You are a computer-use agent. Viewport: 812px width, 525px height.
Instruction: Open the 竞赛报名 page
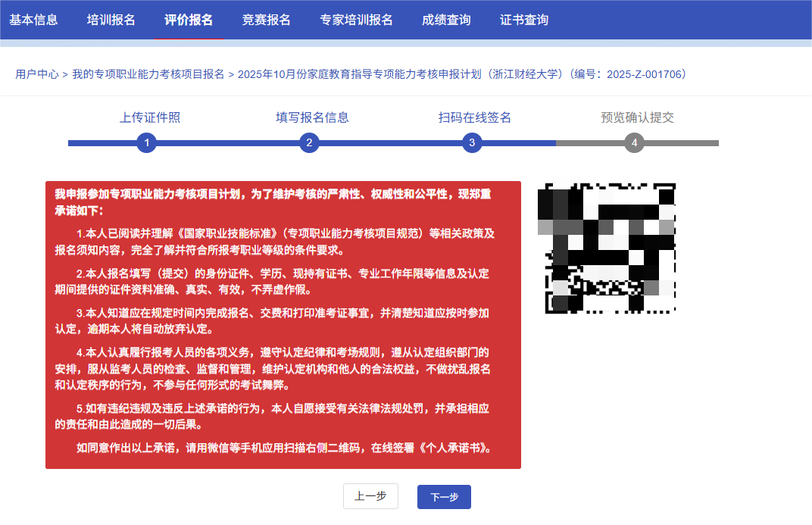[x=267, y=20]
